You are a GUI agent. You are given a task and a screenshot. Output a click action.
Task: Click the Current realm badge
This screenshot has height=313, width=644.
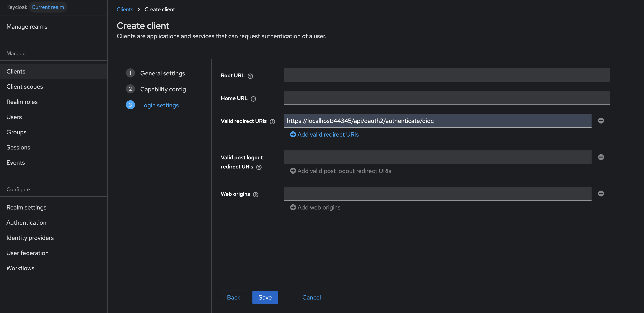click(x=48, y=7)
